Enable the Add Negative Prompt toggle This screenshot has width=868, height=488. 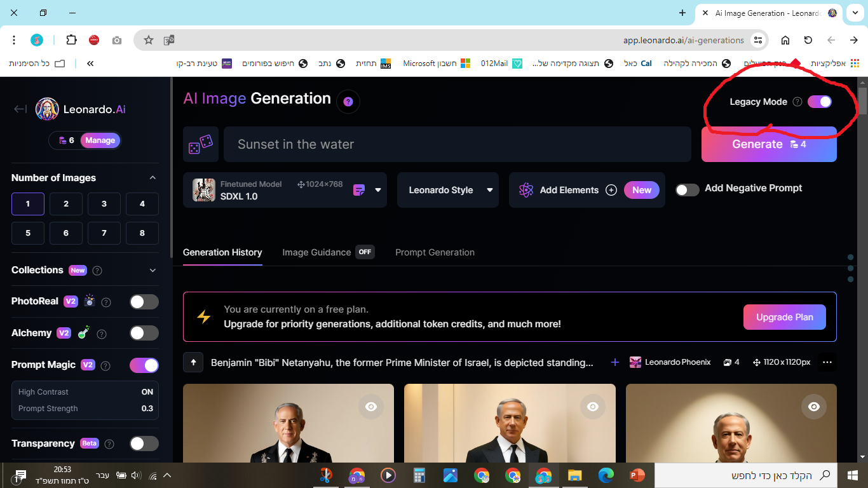click(x=687, y=189)
